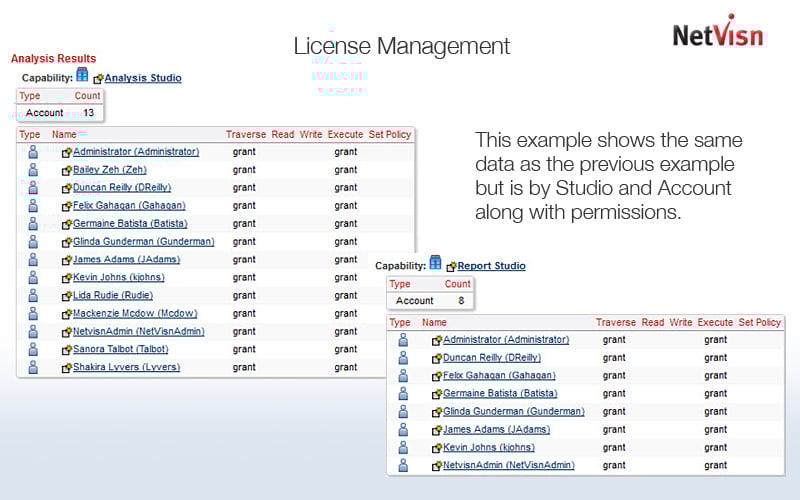This screenshot has width=800, height=500.
Task: Open the Report Studio capability link
Action: pyautogui.click(x=491, y=266)
